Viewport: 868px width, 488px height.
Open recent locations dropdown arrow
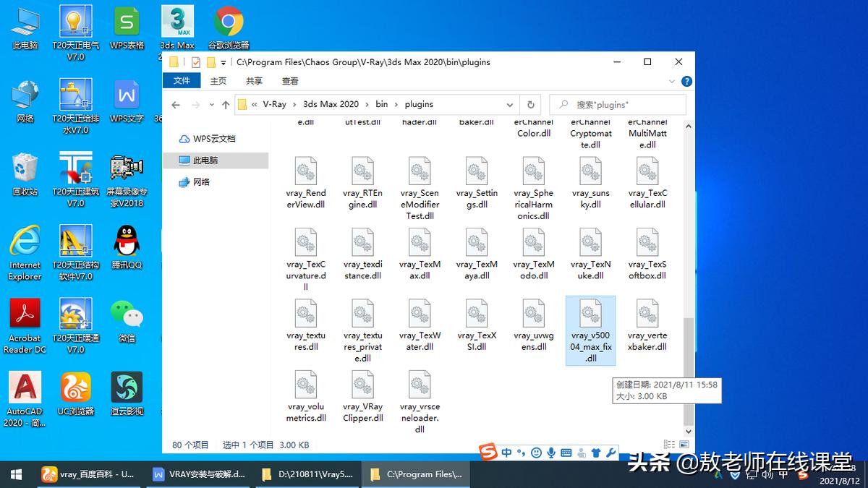pos(211,105)
